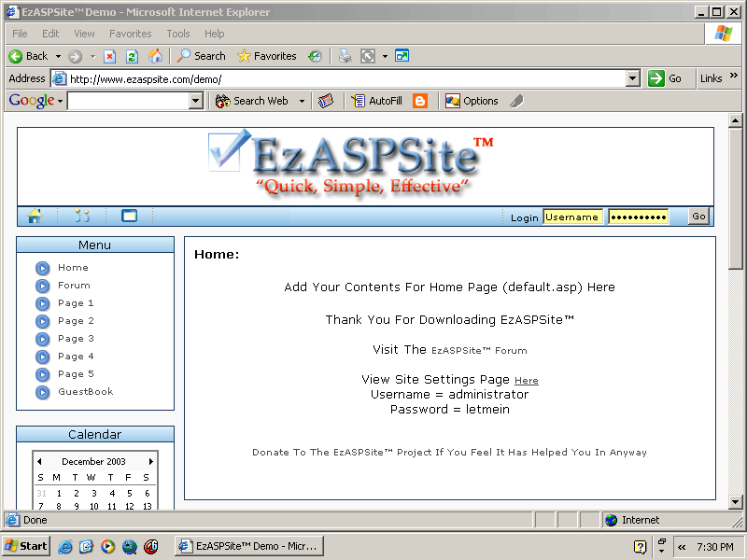This screenshot has width=747, height=560.
Task: Follow the 'Here' site settings link
Action: coord(527,381)
